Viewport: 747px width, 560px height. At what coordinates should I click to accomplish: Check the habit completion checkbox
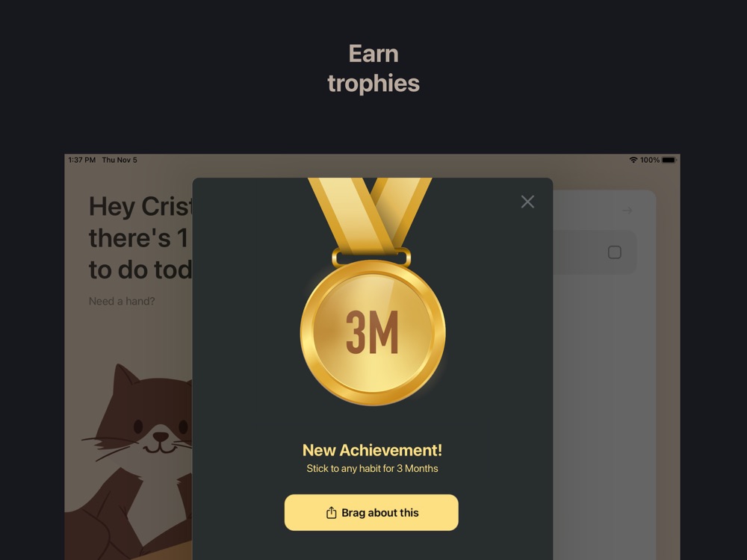[x=615, y=252]
